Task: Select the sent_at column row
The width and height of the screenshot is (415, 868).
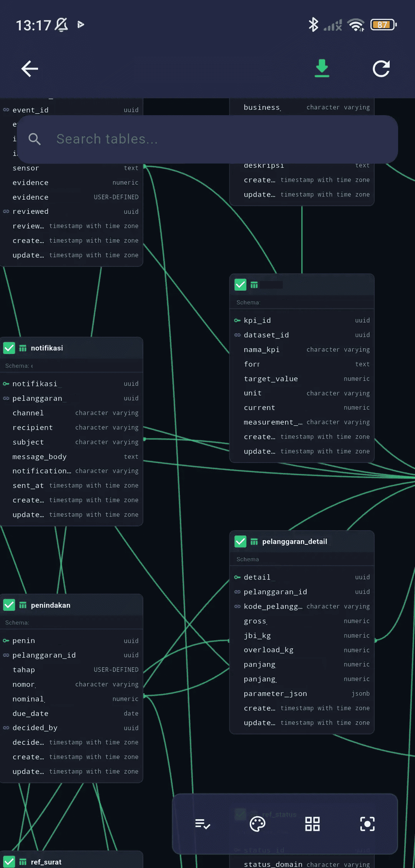Action: [x=71, y=486]
